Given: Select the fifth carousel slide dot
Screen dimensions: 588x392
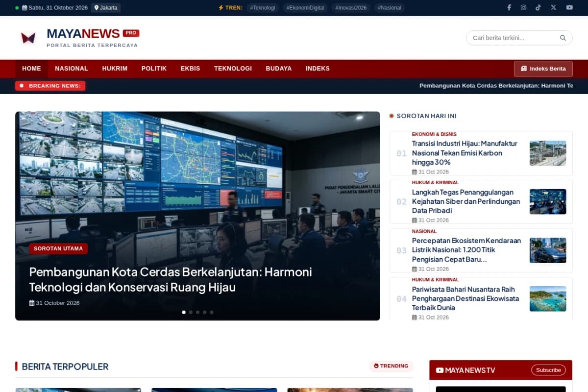Looking at the screenshot, I should pyautogui.click(x=211, y=312).
